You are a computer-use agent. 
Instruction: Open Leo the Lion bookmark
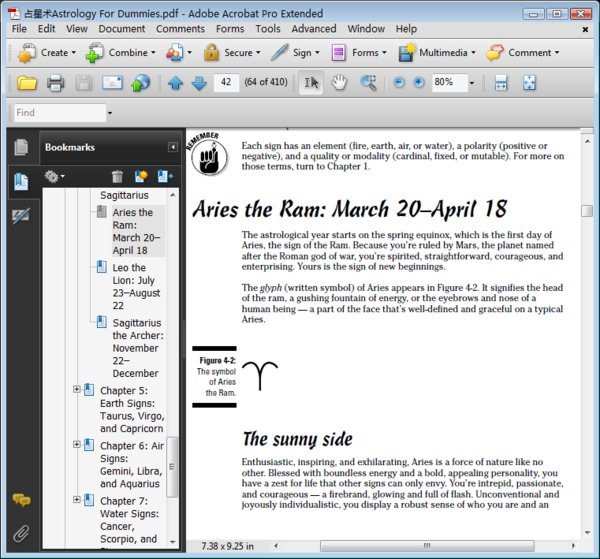(x=136, y=287)
